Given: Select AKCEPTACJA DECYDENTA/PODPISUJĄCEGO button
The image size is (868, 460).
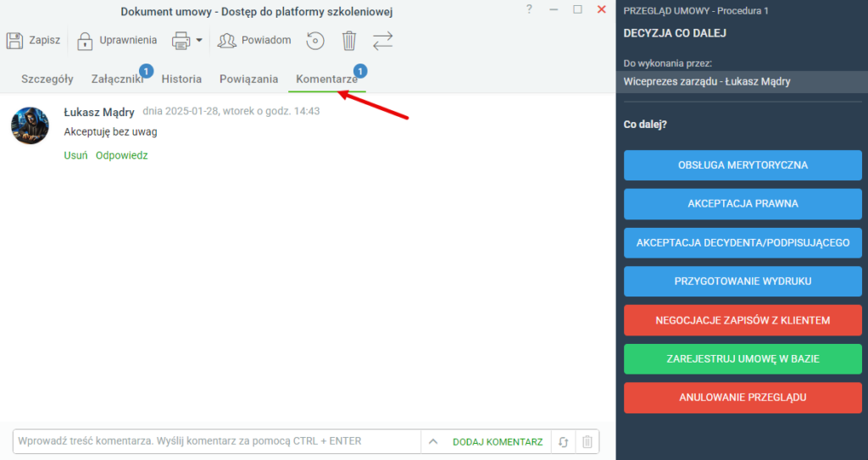Looking at the screenshot, I should [x=743, y=242].
